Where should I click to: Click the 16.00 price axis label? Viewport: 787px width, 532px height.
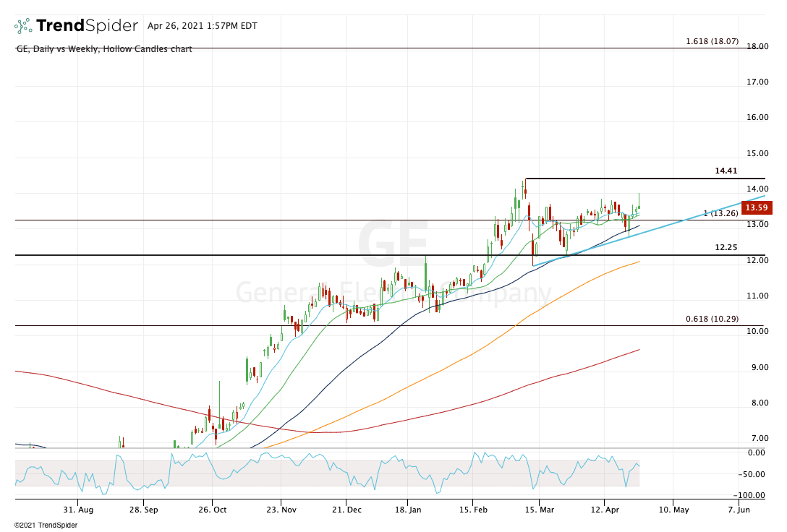[757, 117]
